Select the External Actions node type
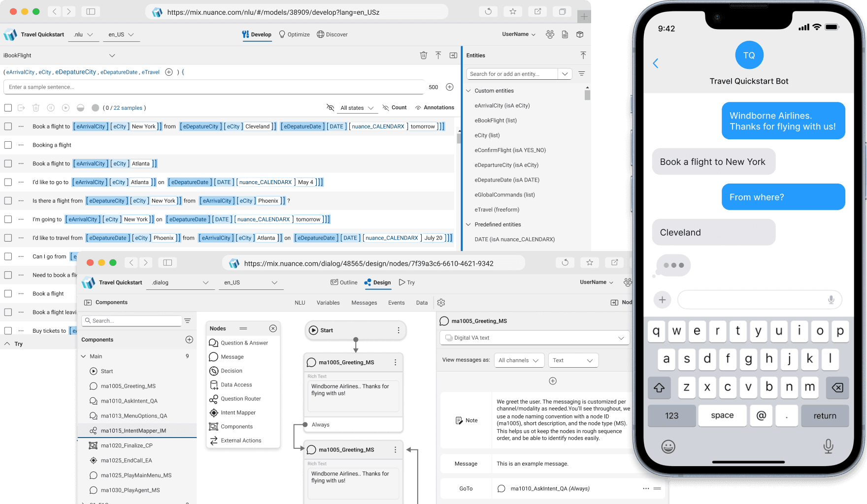Image resolution: width=867 pixels, height=504 pixels. 235,441
